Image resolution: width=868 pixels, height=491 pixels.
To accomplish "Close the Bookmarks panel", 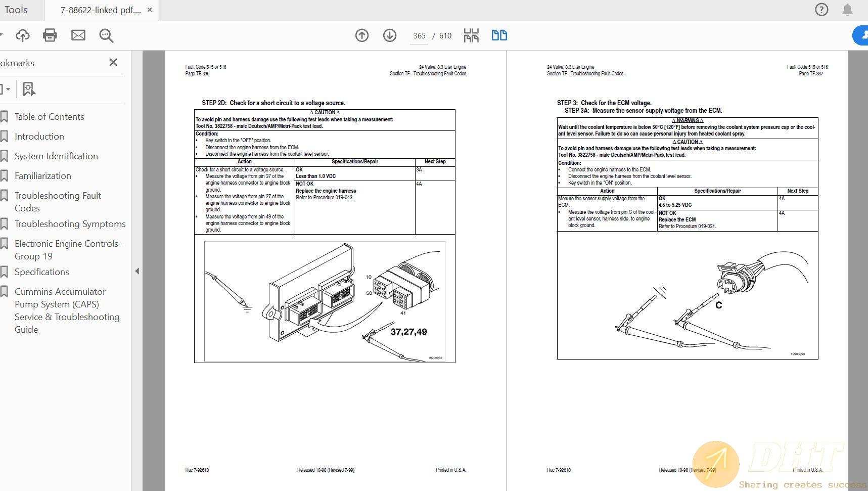I will coord(113,62).
